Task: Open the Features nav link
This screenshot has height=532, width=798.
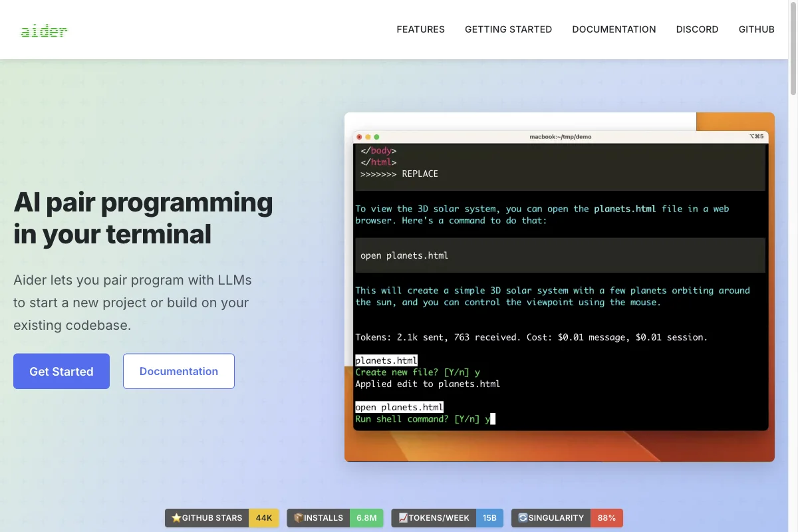Action: pyautogui.click(x=421, y=29)
